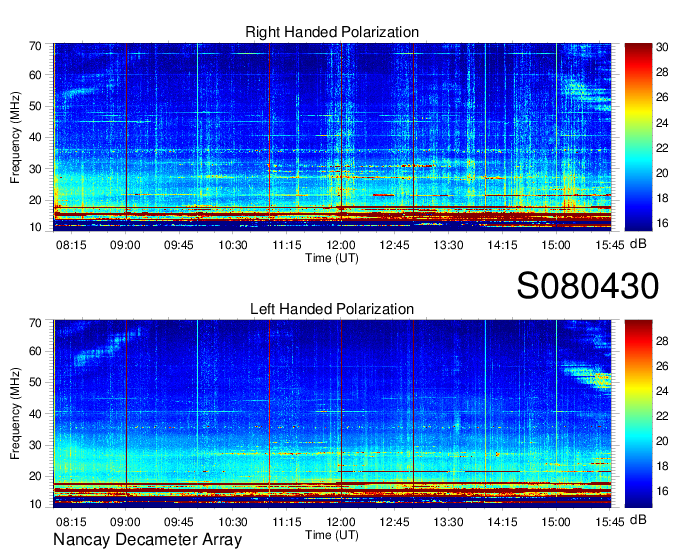Click the 12:00 time tick of the Left Handed plot

click(x=341, y=522)
